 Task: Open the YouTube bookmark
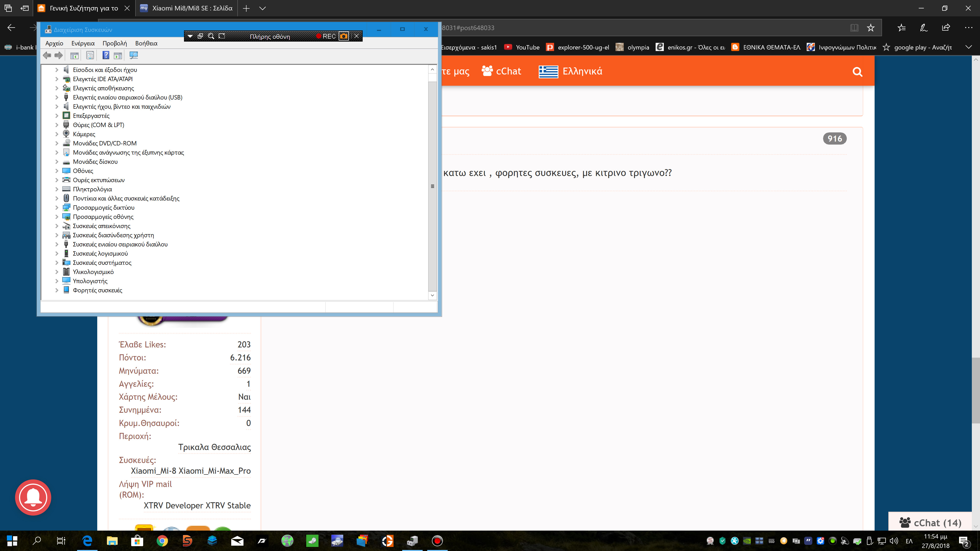(522, 47)
